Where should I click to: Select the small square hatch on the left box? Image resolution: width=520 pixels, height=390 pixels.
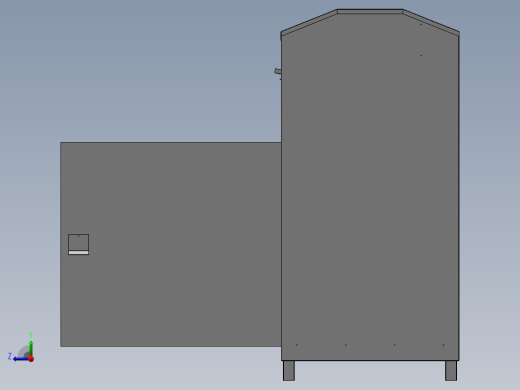pyautogui.click(x=79, y=244)
